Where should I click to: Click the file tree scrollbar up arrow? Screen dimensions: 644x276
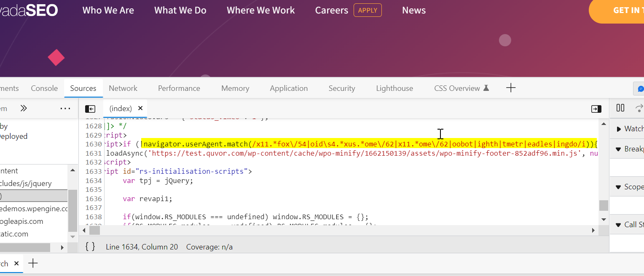73,171
